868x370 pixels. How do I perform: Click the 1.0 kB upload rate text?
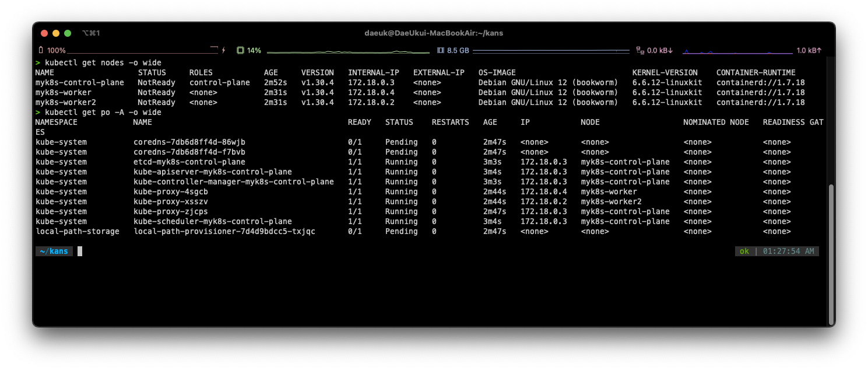tap(809, 51)
